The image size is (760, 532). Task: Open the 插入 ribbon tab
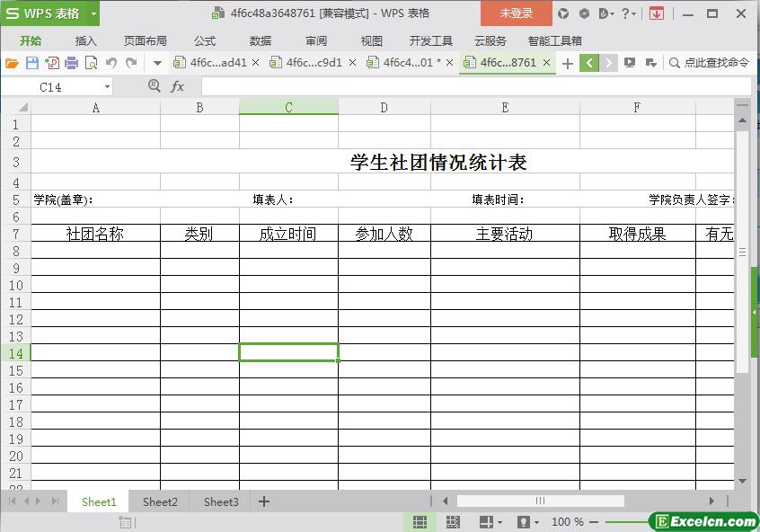point(85,40)
